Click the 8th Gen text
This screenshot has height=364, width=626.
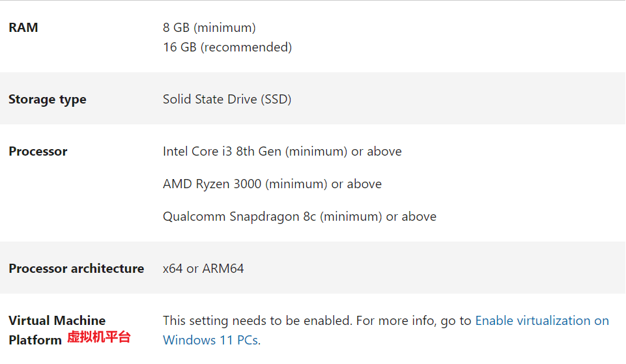click(x=259, y=152)
